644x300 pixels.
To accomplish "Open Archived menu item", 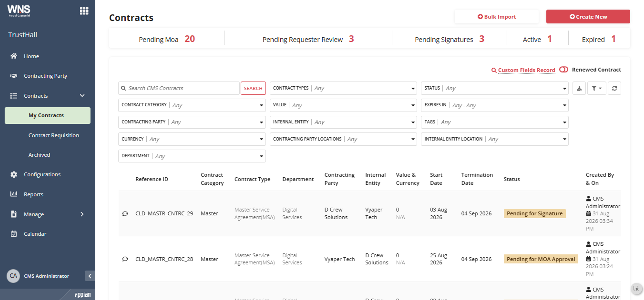I will point(39,155).
